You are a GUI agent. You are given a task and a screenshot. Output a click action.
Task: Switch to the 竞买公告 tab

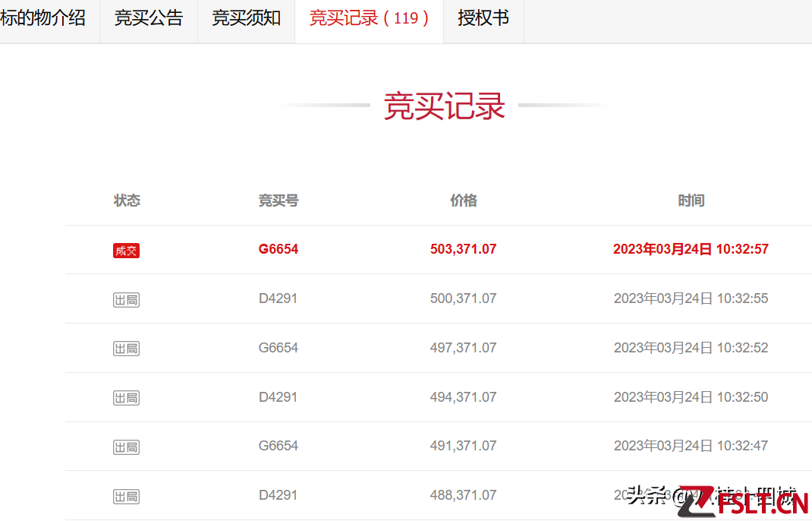pos(149,18)
